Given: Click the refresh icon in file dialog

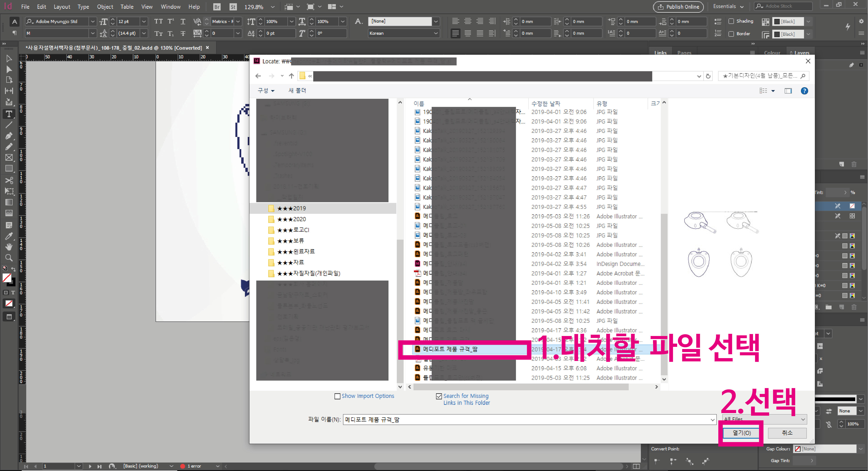Looking at the screenshot, I should click(x=708, y=76).
